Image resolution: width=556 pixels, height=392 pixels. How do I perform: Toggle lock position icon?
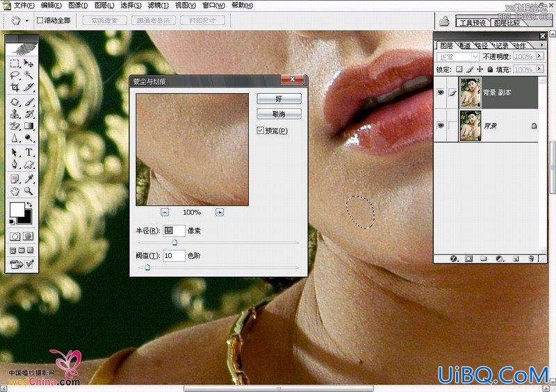pos(480,70)
